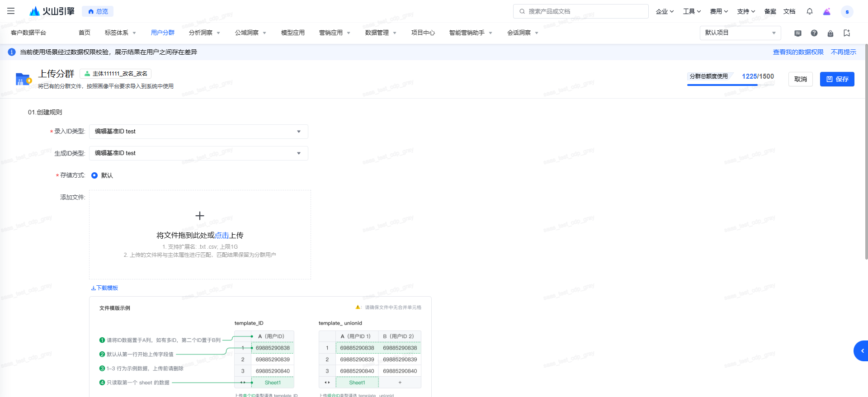Open the help question mark icon
The image size is (868, 397).
coord(814,33)
